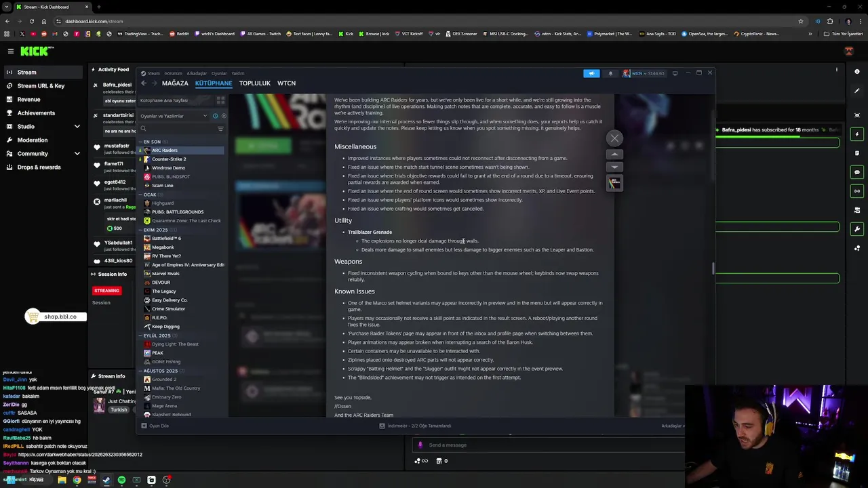Close the patch notes overlay

[x=614, y=138]
